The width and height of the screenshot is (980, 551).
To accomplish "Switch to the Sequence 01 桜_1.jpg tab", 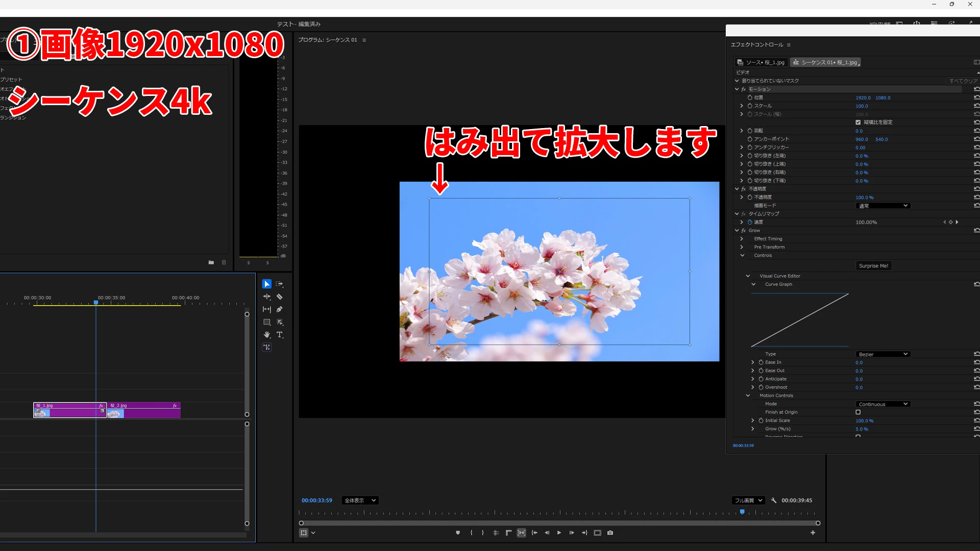I will (x=825, y=62).
